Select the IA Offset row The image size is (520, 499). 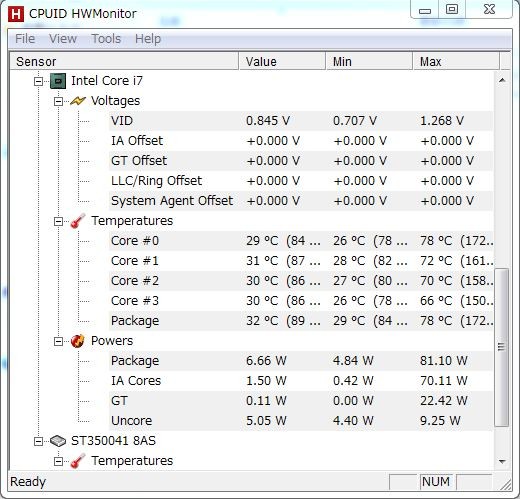[301, 141]
